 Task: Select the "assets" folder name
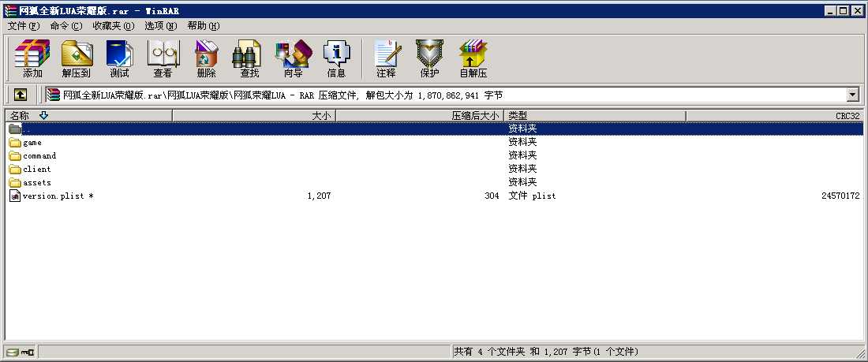click(36, 182)
